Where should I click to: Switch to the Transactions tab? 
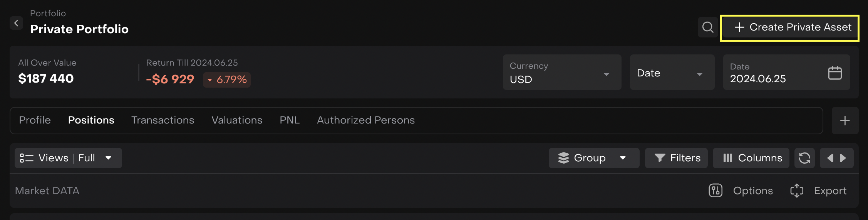tap(163, 120)
